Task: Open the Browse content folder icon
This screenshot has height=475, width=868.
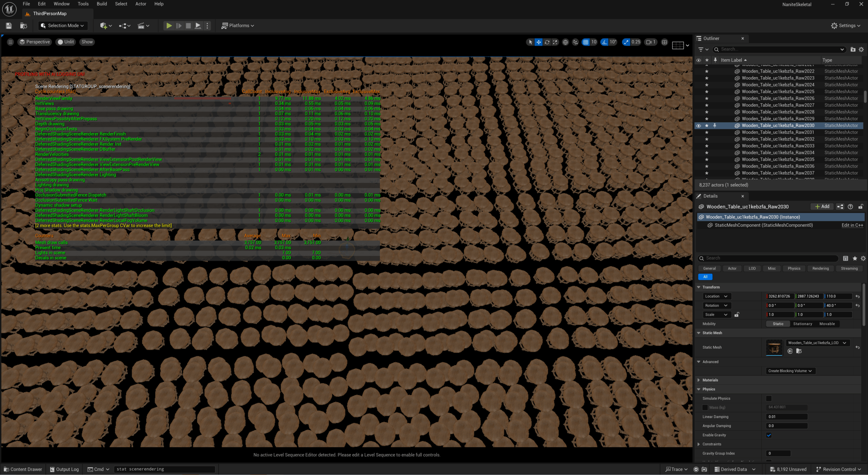Action: point(23,26)
